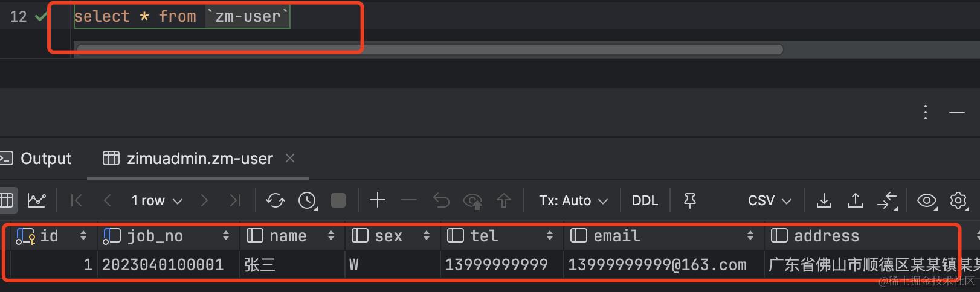Export data with download icon
The image size is (980, 292).
(x=824, y=200)
